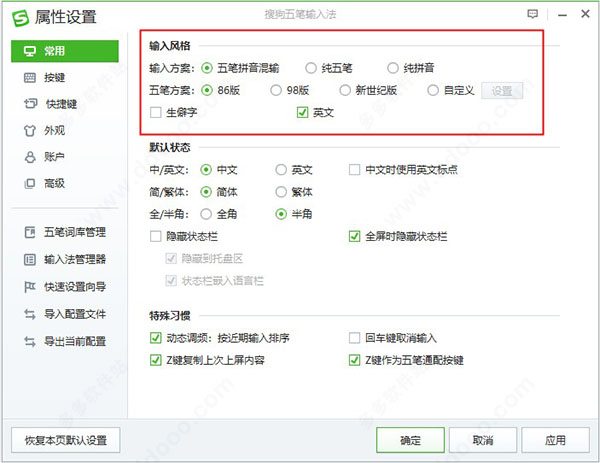Toggle Z键作为五笔通配按键 checkbox
The image size is (600, 463).
tap(355, 360)
